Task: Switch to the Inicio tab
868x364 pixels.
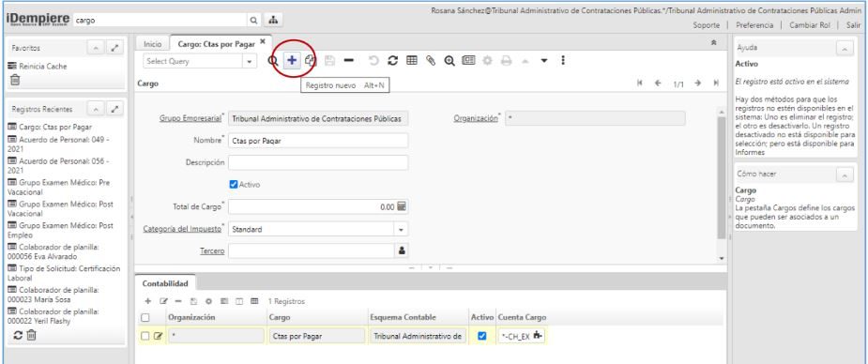Action: pos(152,44)
